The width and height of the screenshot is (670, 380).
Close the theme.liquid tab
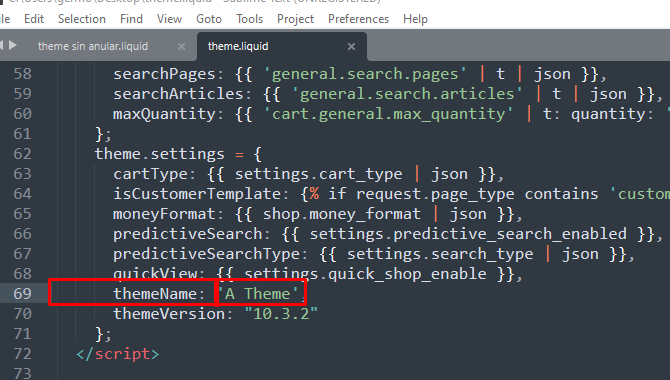tap(351, 46)
